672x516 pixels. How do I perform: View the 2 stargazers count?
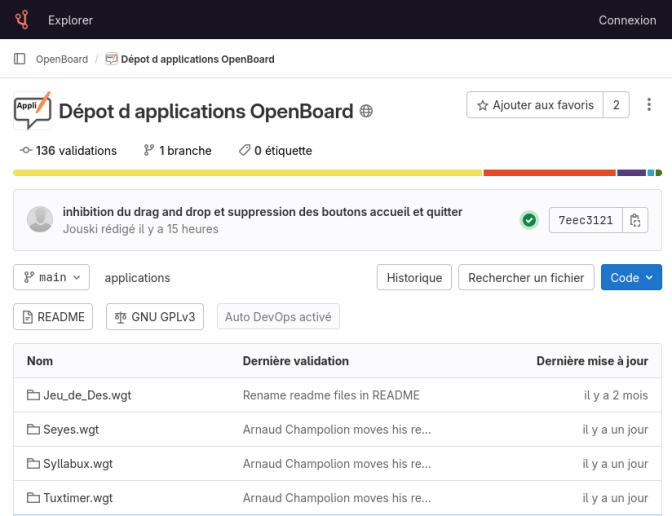pos(616,105)
